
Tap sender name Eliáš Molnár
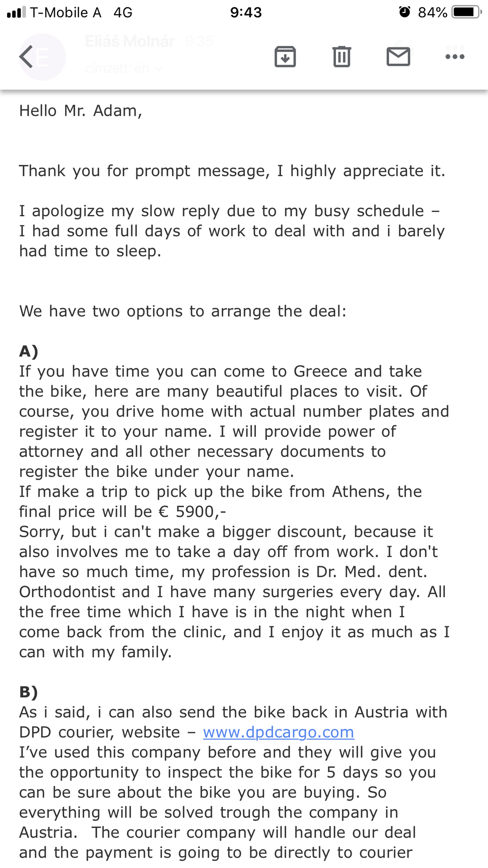[x=130, y=41]
